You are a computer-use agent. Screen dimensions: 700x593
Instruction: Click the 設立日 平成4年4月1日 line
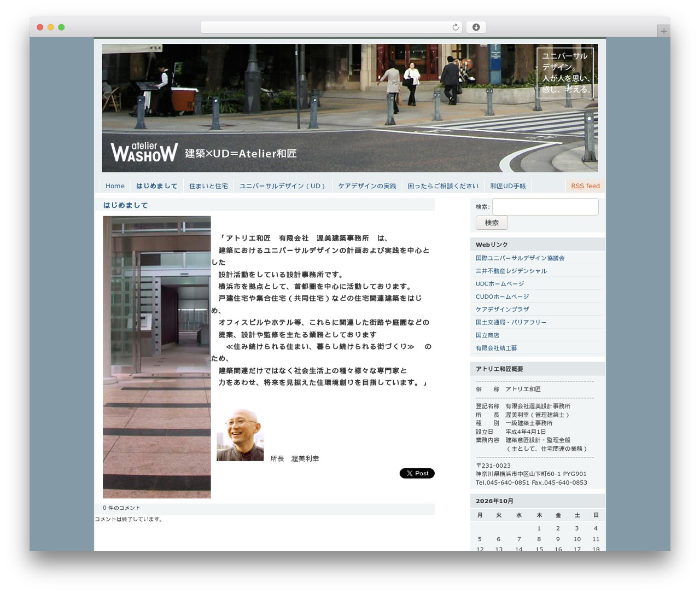[x=511, y=432]
